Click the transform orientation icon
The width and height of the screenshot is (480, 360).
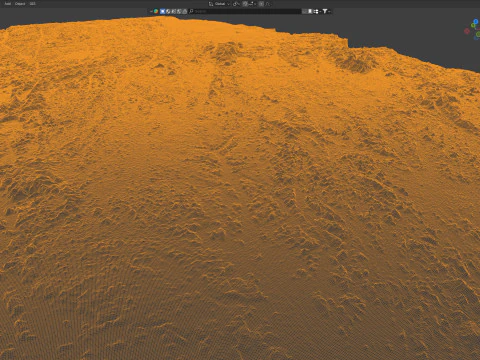tap(211, 4)
